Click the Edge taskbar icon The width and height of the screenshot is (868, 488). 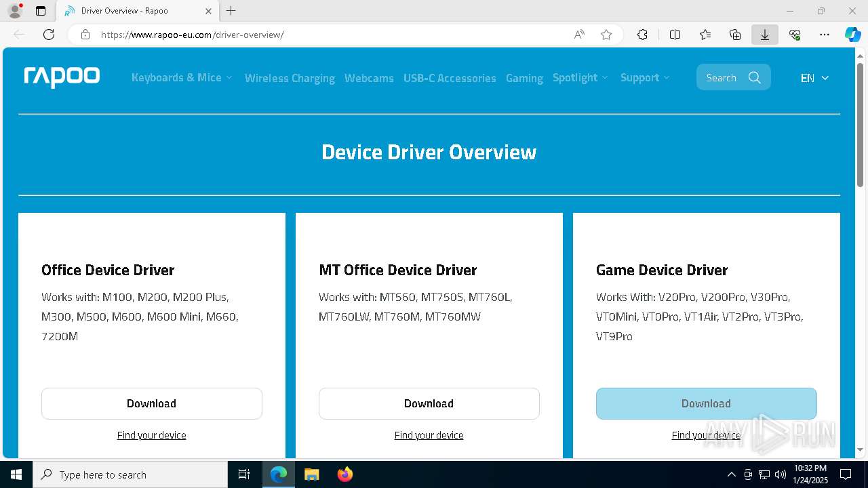coord(279,474)
